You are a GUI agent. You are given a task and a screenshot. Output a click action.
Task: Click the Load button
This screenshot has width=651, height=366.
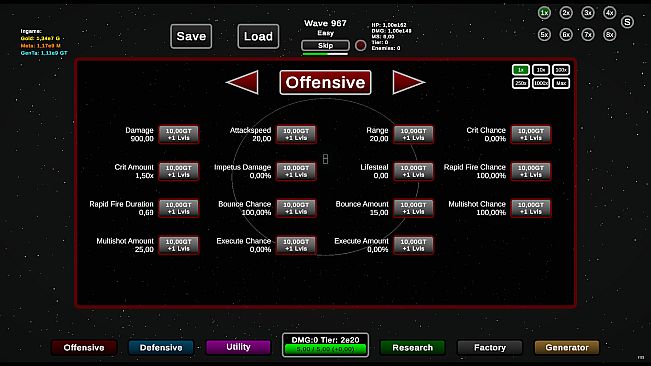coord(258,36)
